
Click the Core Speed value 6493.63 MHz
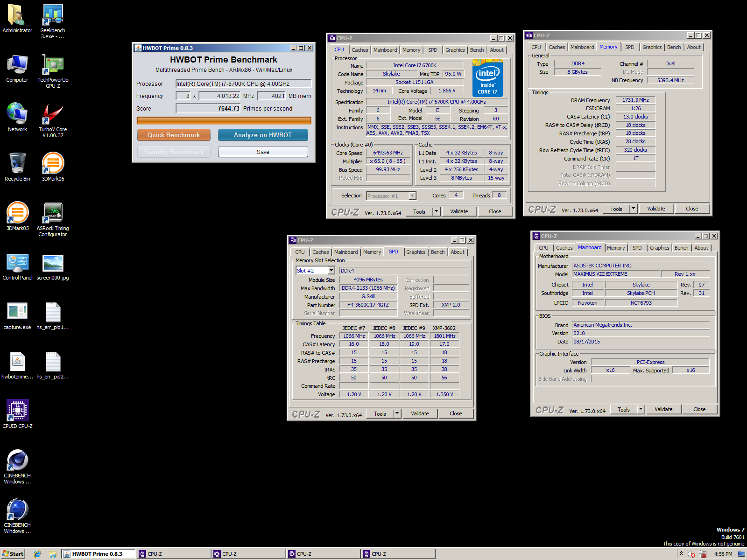coord(388,153)
